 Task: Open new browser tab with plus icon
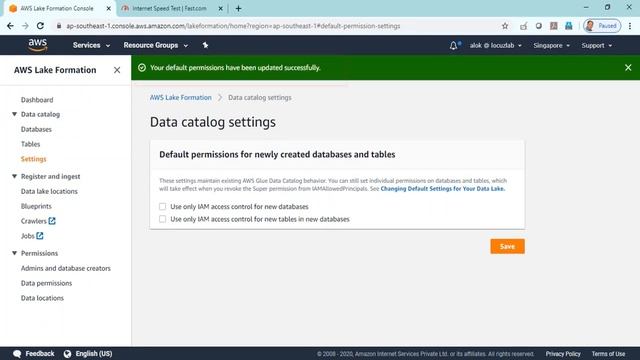coord(238,8)
